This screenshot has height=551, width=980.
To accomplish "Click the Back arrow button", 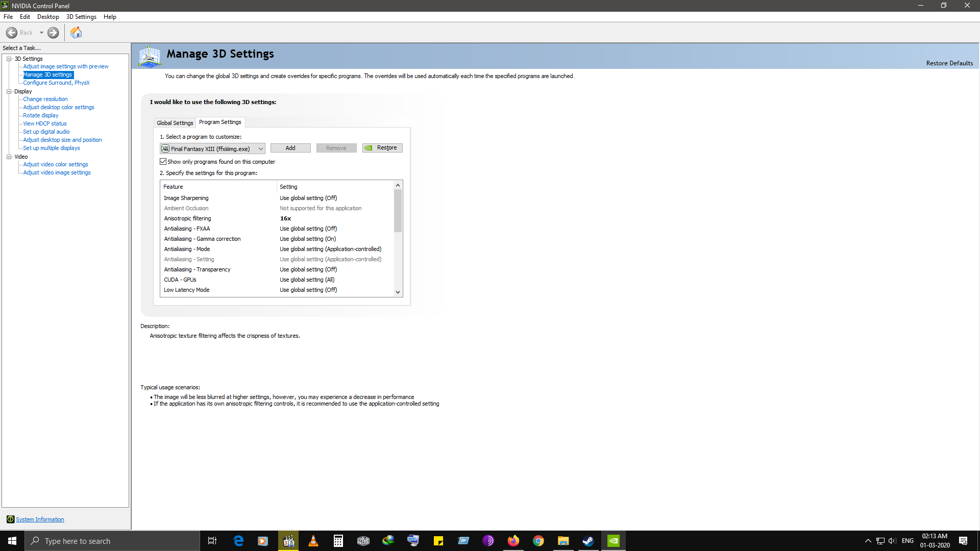I will coord(12,33).
